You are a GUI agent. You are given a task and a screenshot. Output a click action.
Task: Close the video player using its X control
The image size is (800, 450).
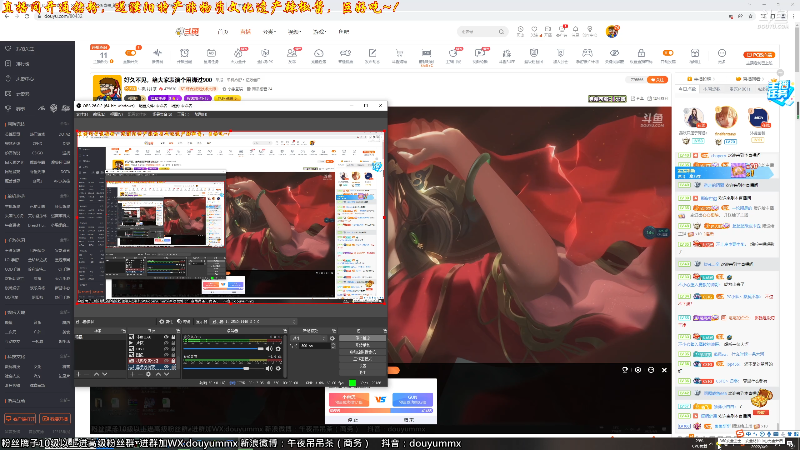(x=664, y=369)
